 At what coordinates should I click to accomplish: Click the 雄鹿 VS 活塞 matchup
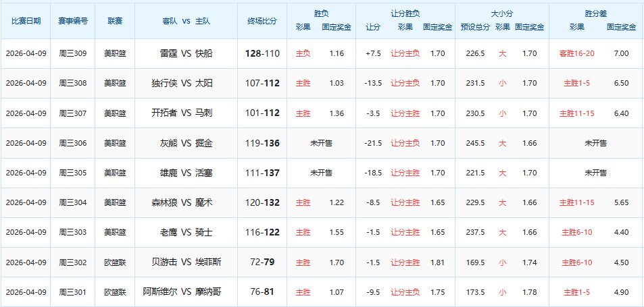click(186, 173)
